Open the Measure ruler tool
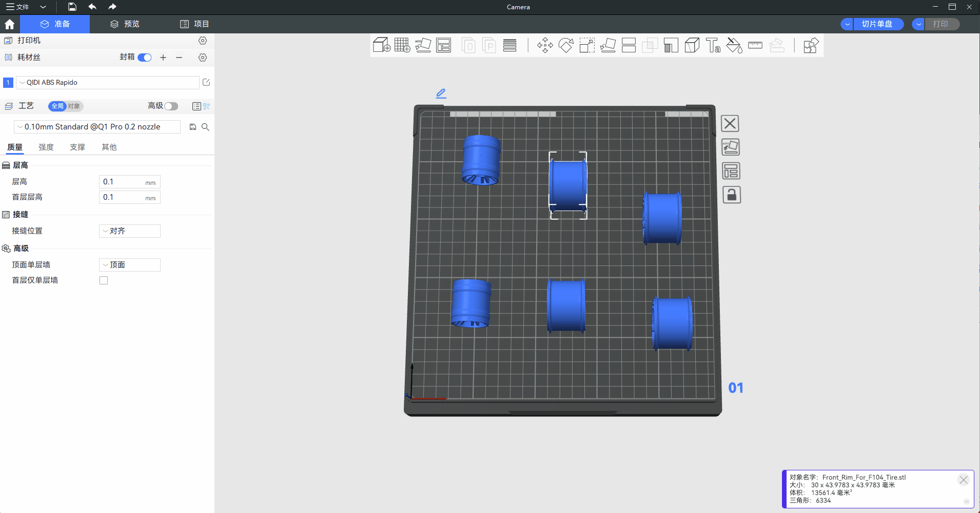 755,46
